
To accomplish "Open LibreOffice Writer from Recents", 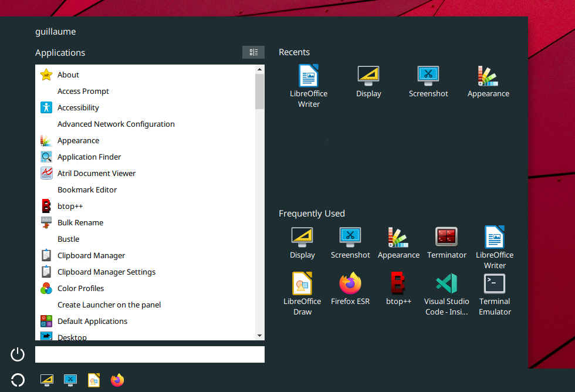I will tap(309, 76).
